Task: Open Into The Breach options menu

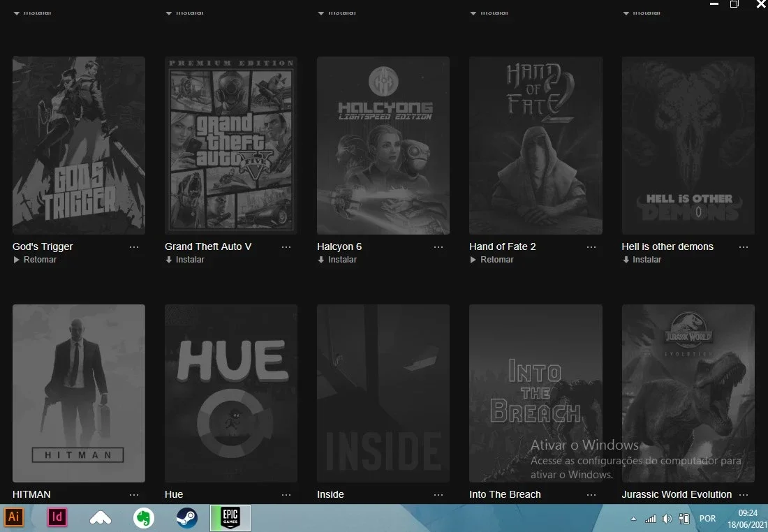Action: (591, 495)
